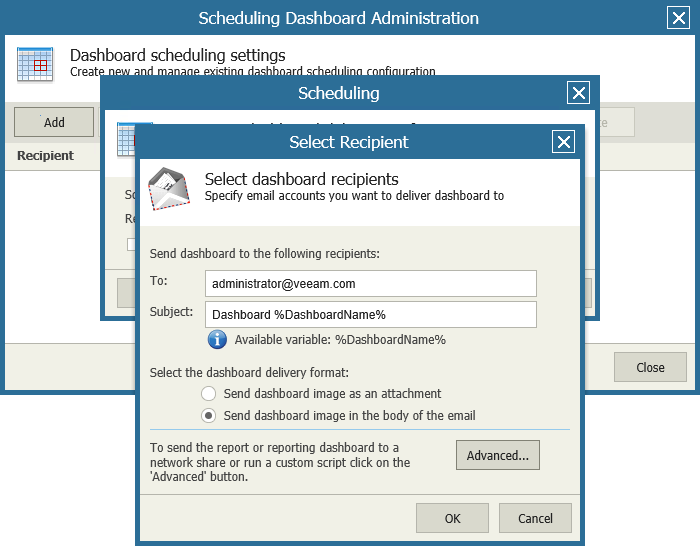Click the partially hidden Scheduling dialog calendar icon
The width and height of the screenshot is (700, 546).
click(125, 137)
